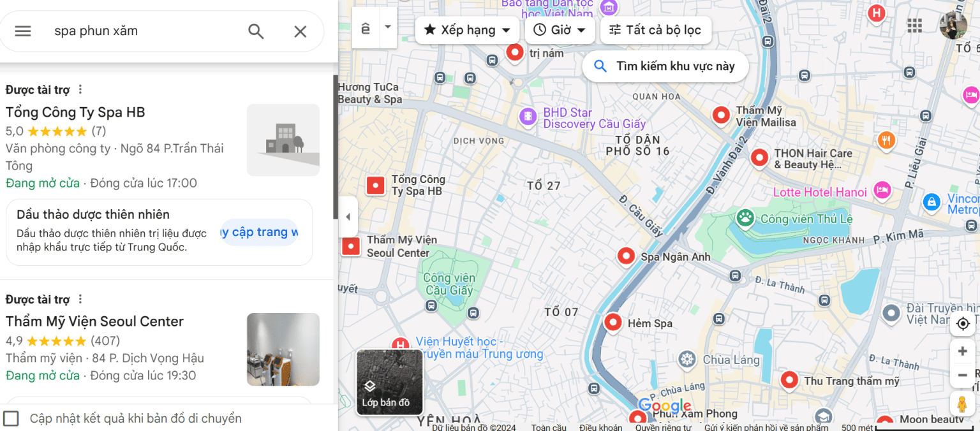Zoom out on the map
The height and width of the screenshot is (431, 980).
coord(963,375)
